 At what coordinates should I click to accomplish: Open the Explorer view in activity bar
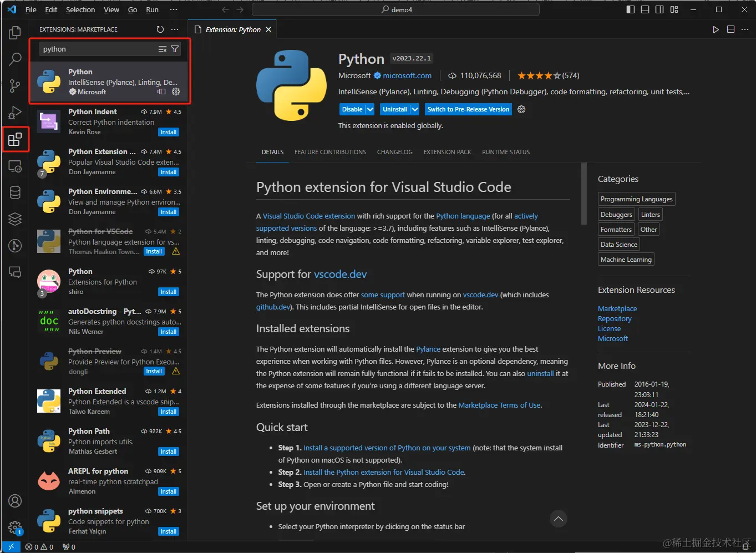(x=15, y=33)
